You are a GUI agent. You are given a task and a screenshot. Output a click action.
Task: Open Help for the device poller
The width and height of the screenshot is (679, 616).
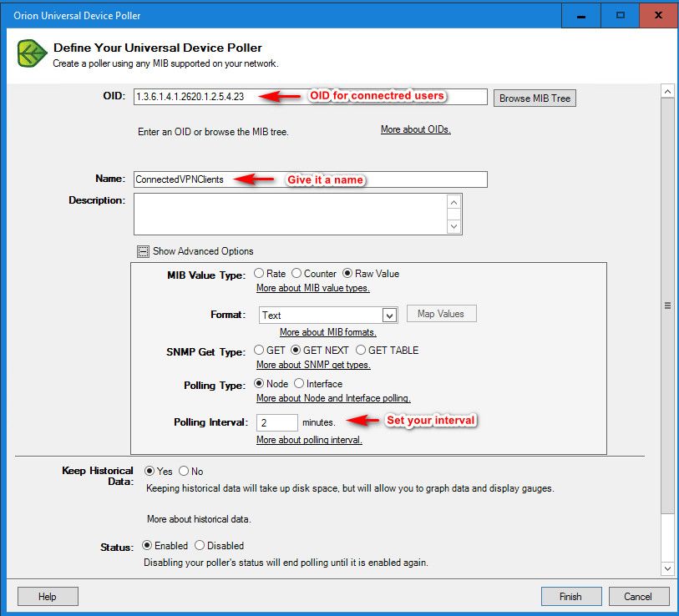tap(48, 596)
